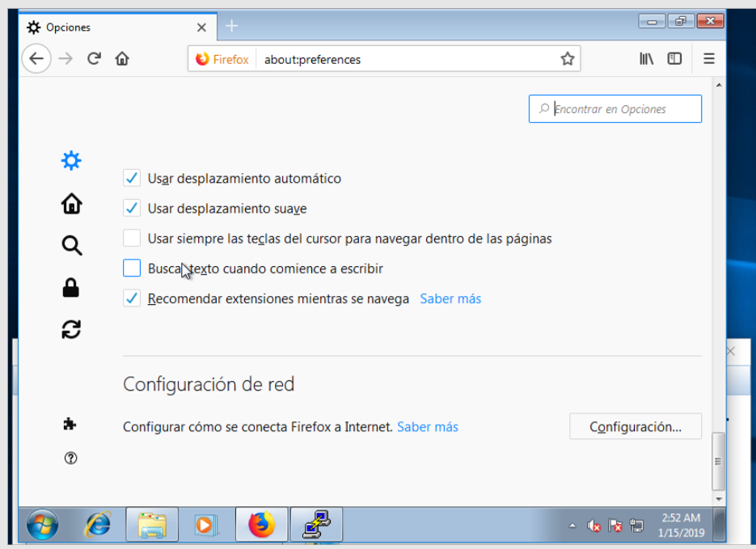Viewport: 756px width, 549px height.
Task: Click the 'Configuración...' network button
Action: coord(635,427)
